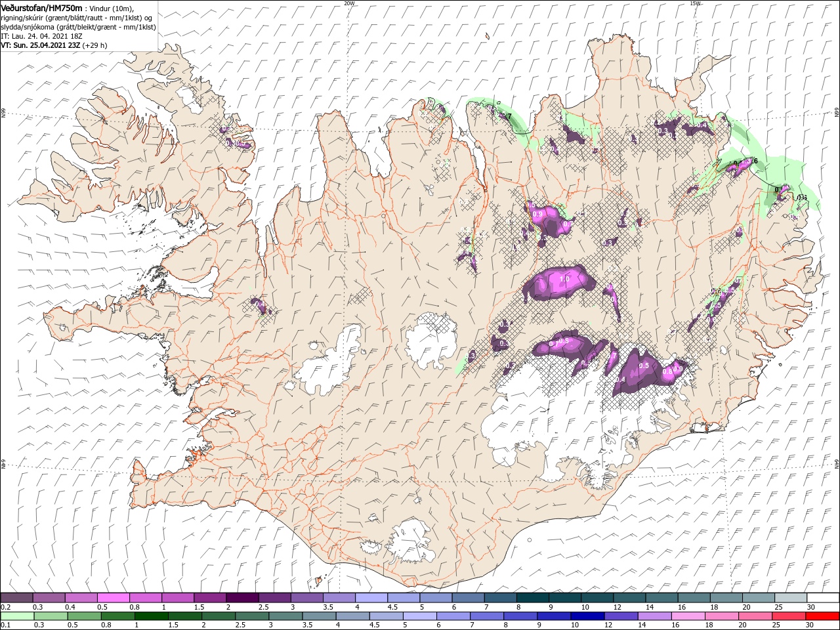Select bottom scale dark blue swatch at 10

coord(588,616)
